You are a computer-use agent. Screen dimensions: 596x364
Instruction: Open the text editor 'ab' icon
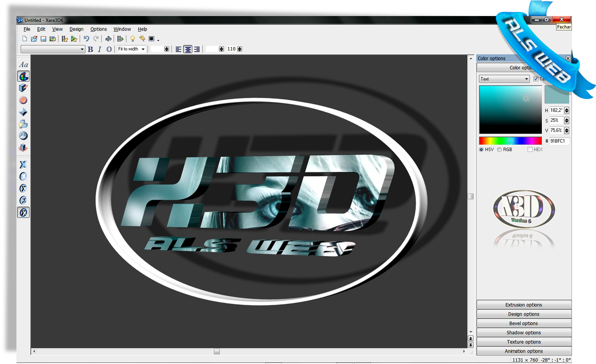[x=109, y=39]
